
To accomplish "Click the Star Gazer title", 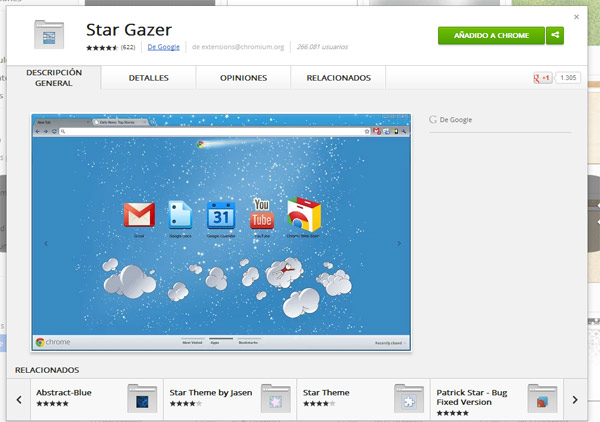I will pyautogui.click(x=129, y=29).
